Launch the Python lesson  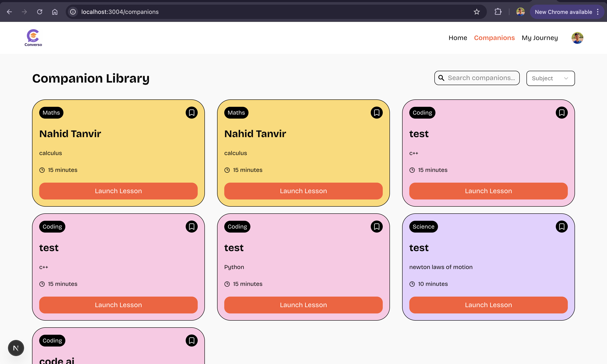pyautogui.click(x=303, y=305)
